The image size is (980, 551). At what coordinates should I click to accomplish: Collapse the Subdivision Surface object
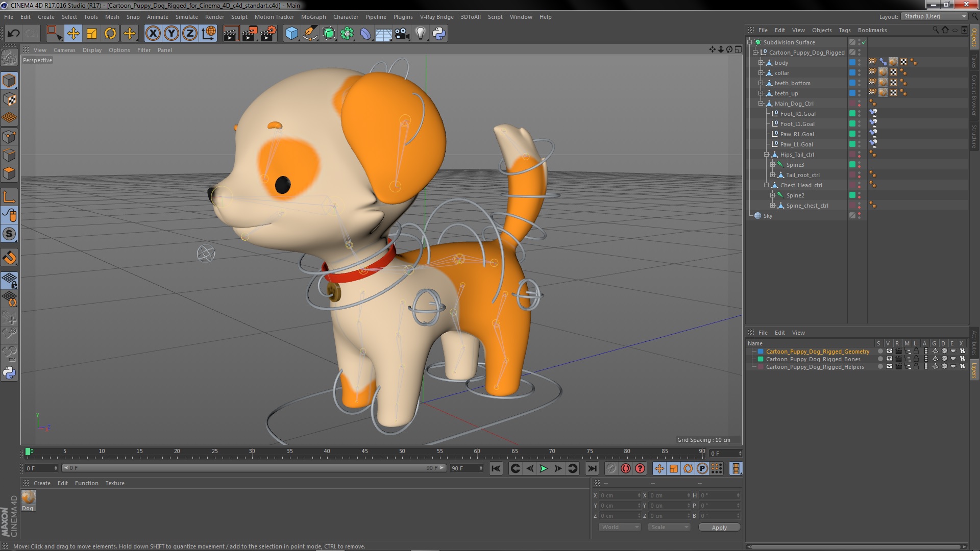(750, 42)
